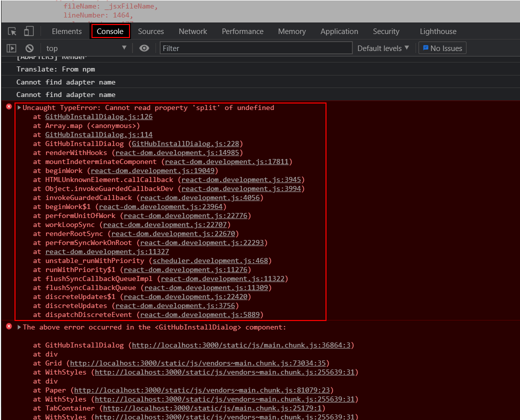Open react-dom.development.js:11327 link
Image resolution: width=520 pixels, height=420 pixels.
[107, 251]
